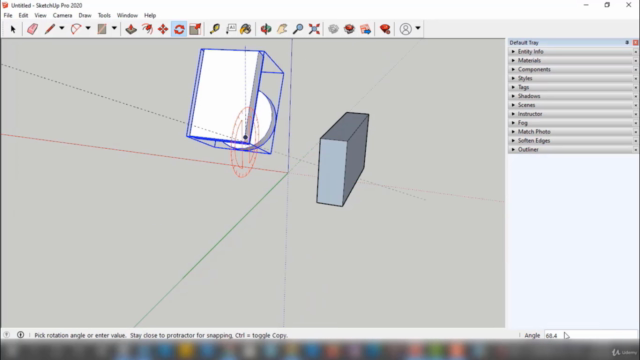Select the Line pencil tool
This screenshot has height=360, width=640.
point(49,29)
